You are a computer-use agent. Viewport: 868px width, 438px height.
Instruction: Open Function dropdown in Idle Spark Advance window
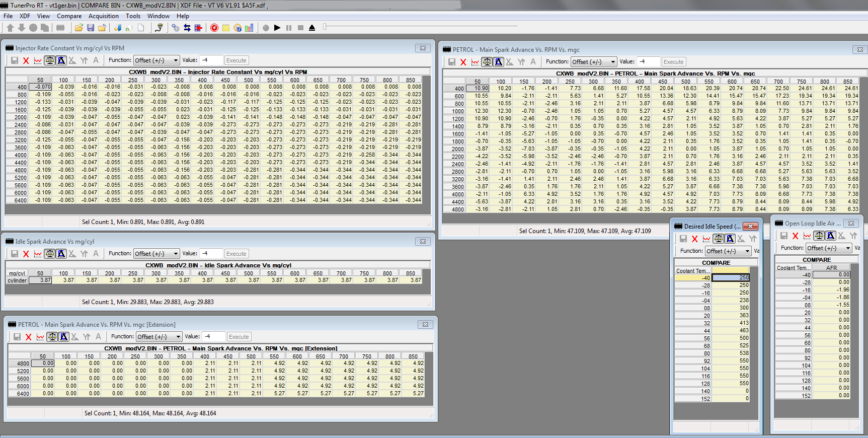[x=156, y=254]
